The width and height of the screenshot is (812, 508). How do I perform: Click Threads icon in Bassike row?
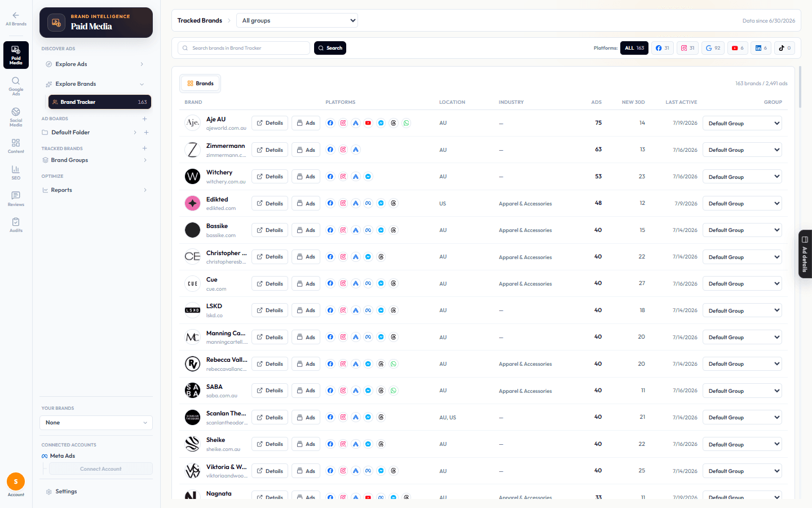point(394,230)
